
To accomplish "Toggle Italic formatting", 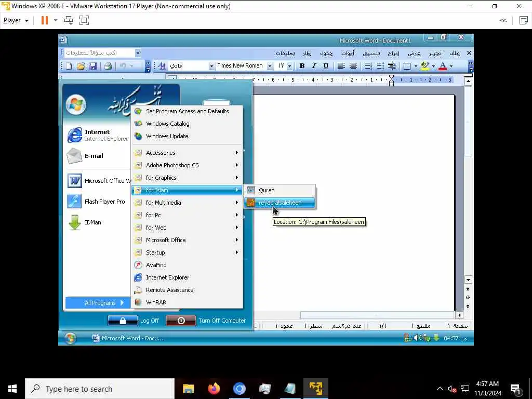I will [314, 66].
